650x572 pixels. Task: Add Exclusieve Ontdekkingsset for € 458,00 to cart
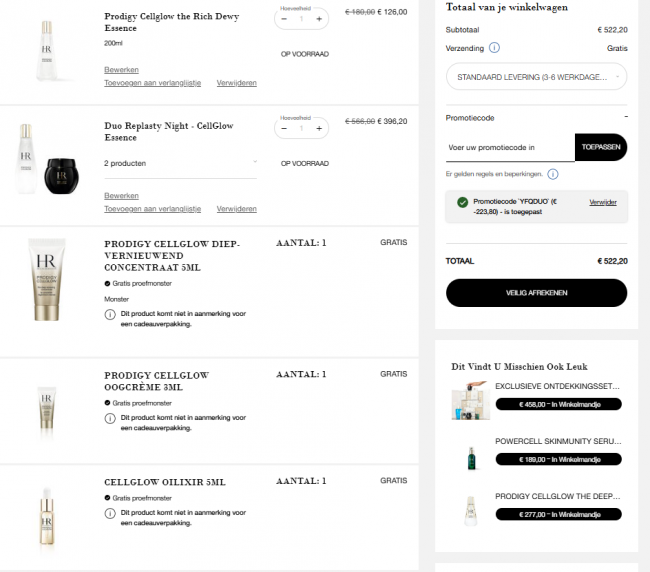(559, 404)
